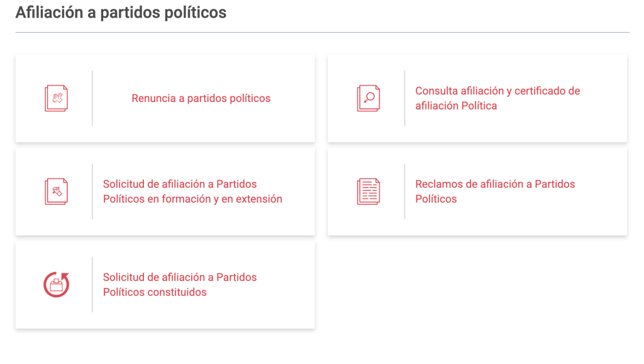Image resolution: width=644 pixels, height=364 pixels.
Task: Click the lined text document icon
Action: (x=368, y=191)
